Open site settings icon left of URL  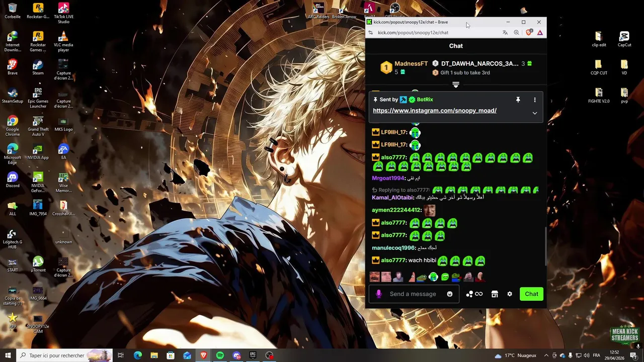(x=371, y=33)
